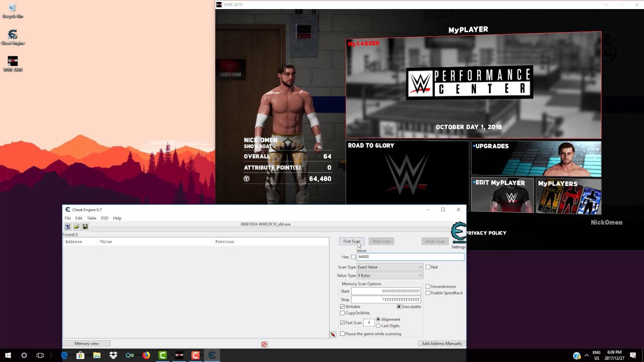Show hidden system tray icons

pyautogui.click(x=586, y=355)
